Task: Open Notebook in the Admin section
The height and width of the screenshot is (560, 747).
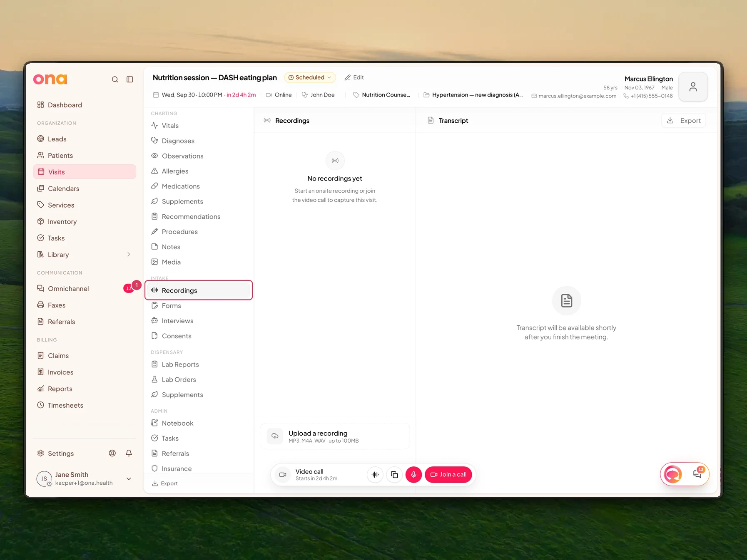Action: coord(199,424)
